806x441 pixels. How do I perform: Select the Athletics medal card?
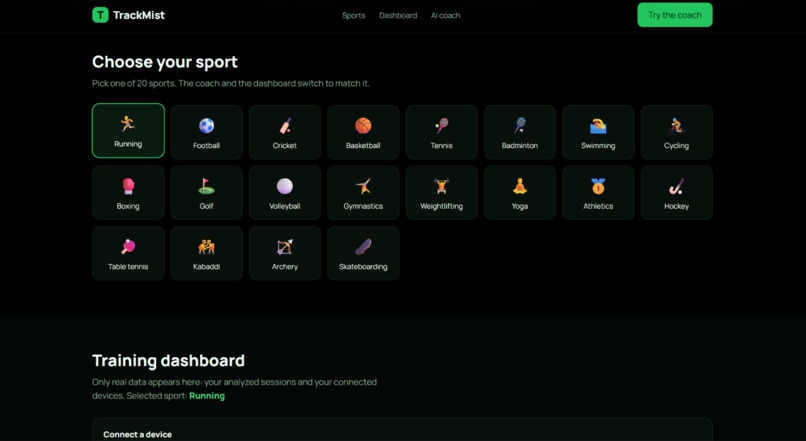(x=598, y=193)
